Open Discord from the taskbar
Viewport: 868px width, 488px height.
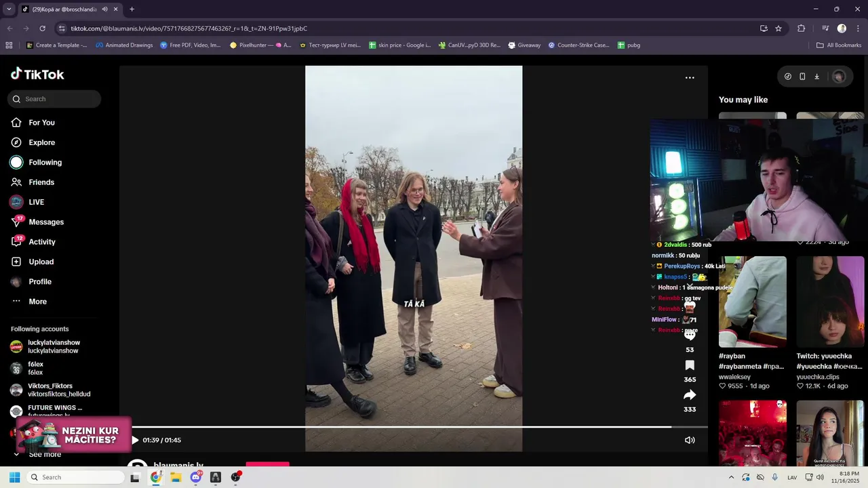[196, 477]
